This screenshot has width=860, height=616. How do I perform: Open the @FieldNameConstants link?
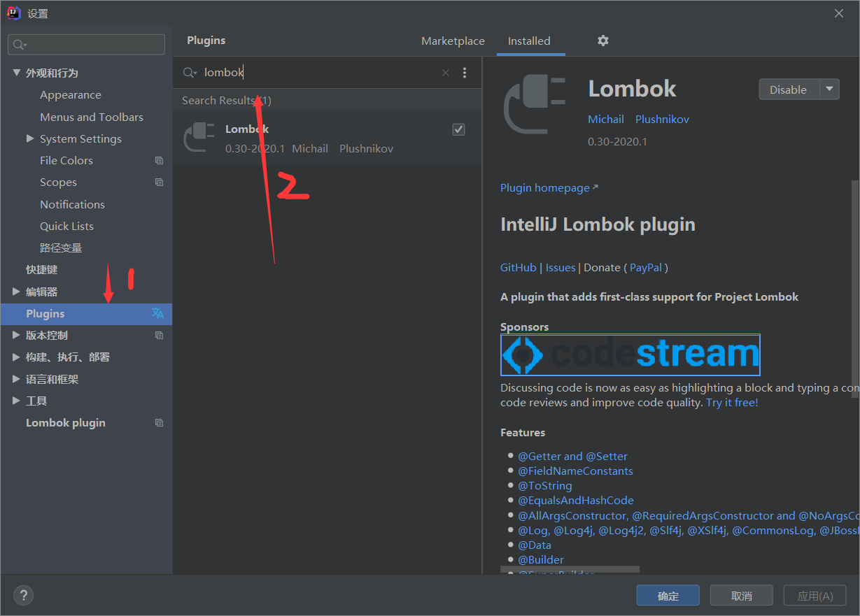576,471
